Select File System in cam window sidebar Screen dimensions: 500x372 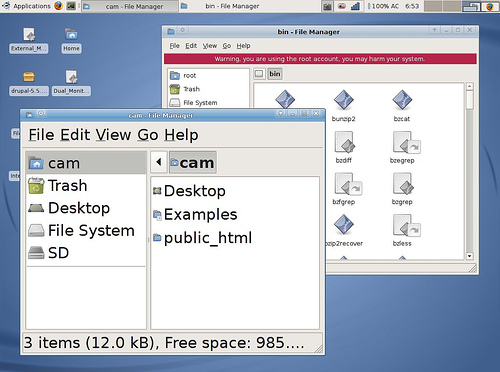point(86,230)
